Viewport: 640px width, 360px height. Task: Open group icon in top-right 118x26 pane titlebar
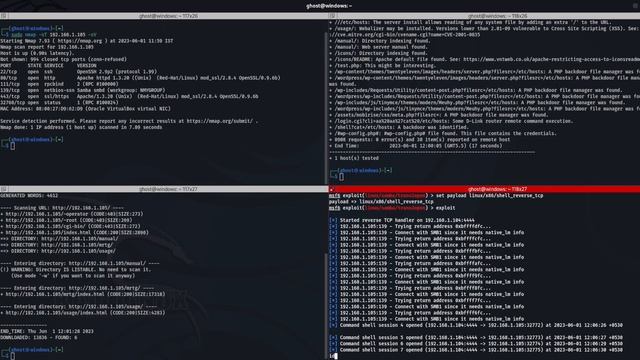tap(332, 16)
